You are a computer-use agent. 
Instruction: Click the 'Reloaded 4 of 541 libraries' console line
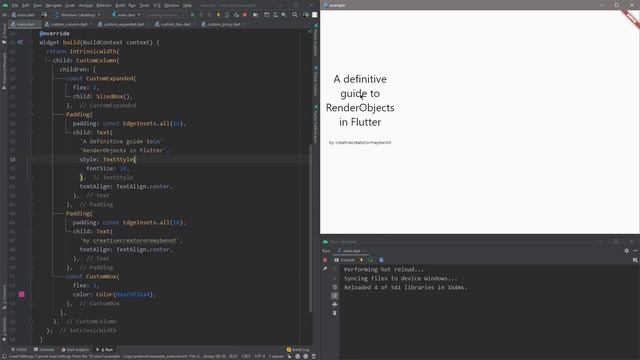coord(405,287)
